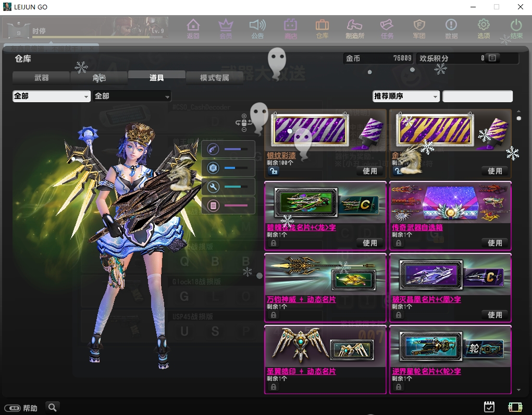
Task: Click the 会员 crown icon
Action: click(226, 28)
